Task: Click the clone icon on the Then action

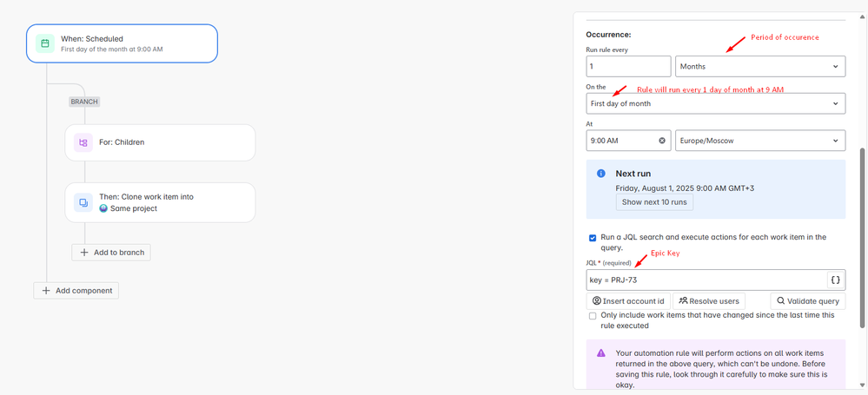Action: click(x=83, y=202)
